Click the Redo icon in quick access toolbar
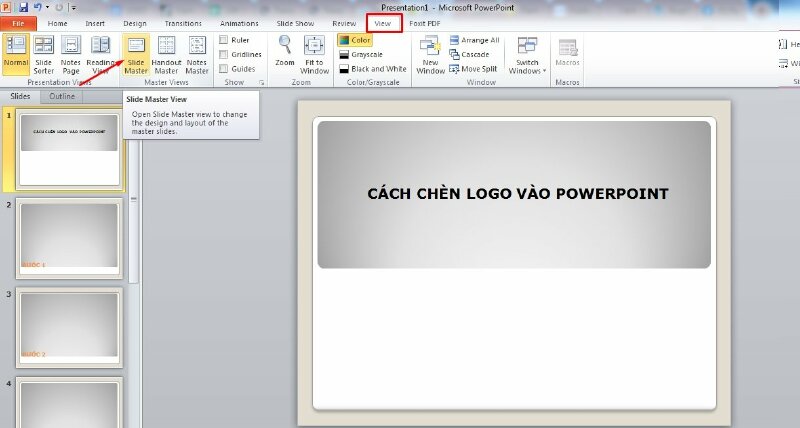 point(59,8)
